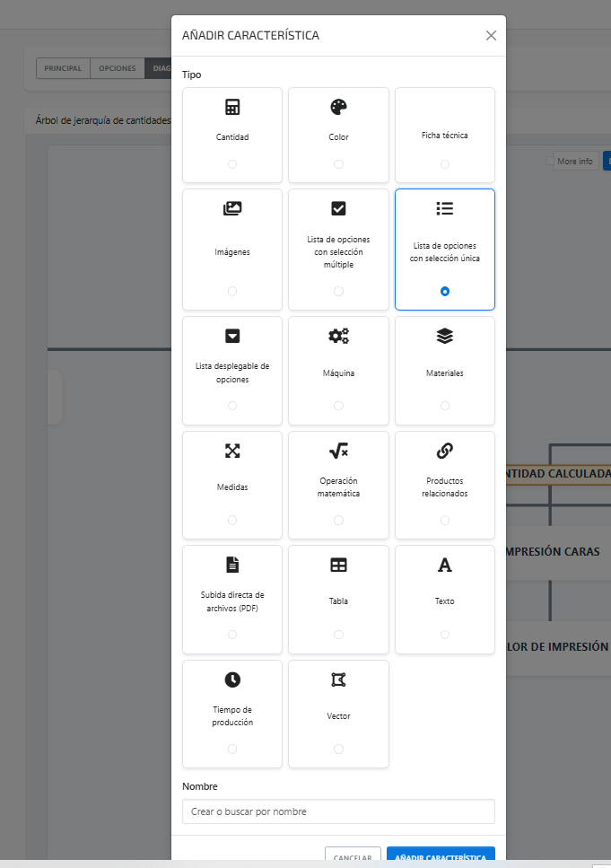Viewport: 611px width, 868px height.
Task: Click the Nombre search input field
Action: coord(339,811)
